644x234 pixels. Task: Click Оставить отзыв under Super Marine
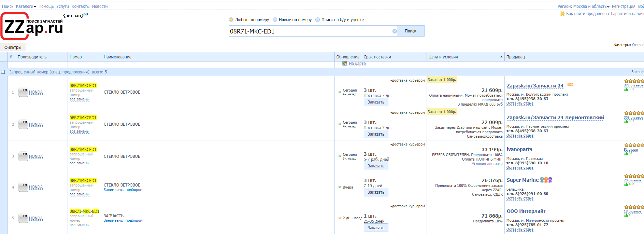click(520, 198)
